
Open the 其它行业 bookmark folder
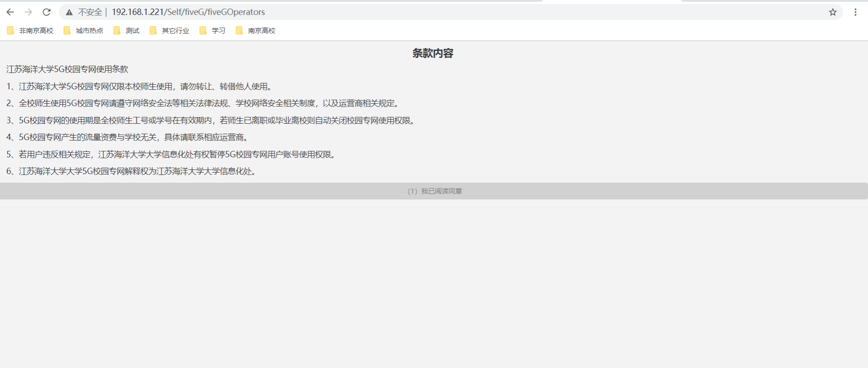point(170,30)
